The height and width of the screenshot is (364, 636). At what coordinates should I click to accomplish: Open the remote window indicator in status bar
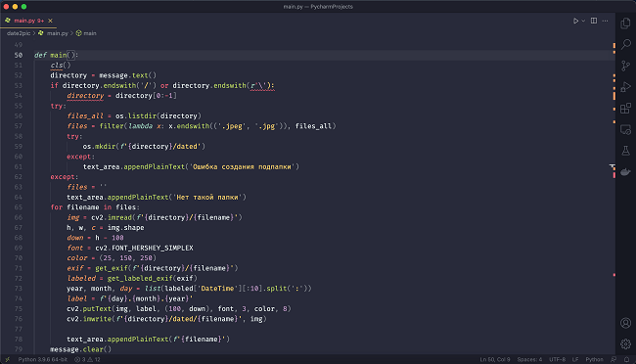click(7, 359)
